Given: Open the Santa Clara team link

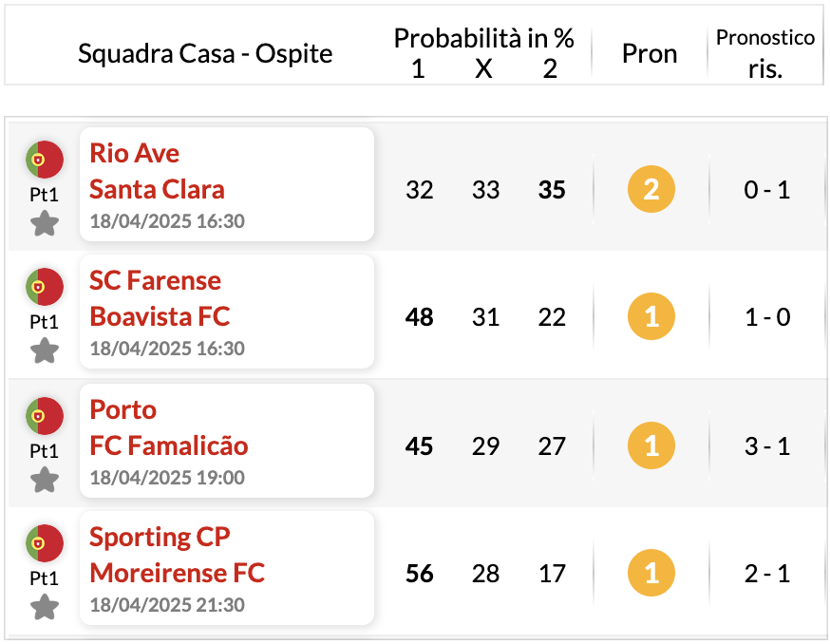Looking at the screenshot, I should pos(158,189).
